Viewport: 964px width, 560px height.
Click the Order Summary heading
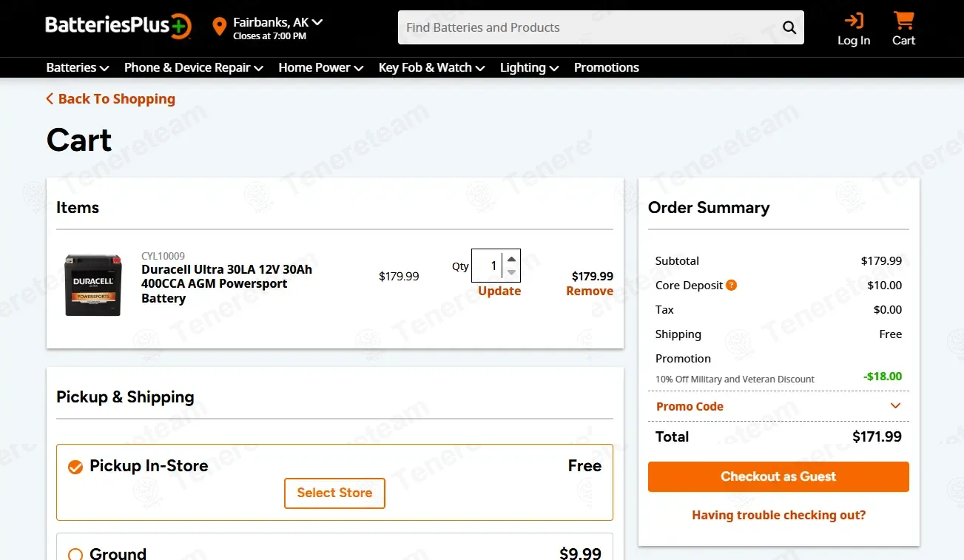[709, 208]
